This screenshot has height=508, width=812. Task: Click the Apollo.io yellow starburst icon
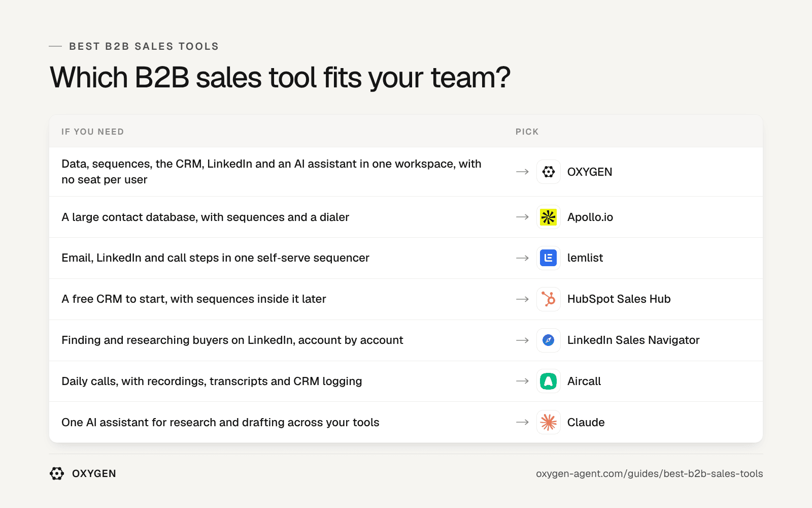click(x=549, y=217)
